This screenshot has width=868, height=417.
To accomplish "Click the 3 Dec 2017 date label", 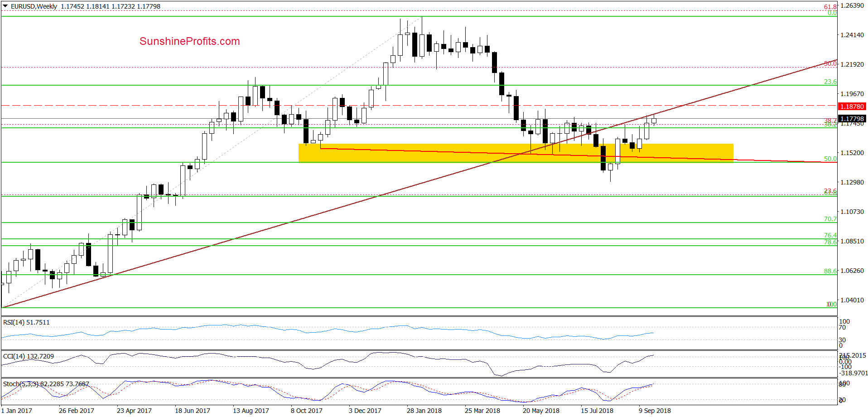I will click(365, 411).
